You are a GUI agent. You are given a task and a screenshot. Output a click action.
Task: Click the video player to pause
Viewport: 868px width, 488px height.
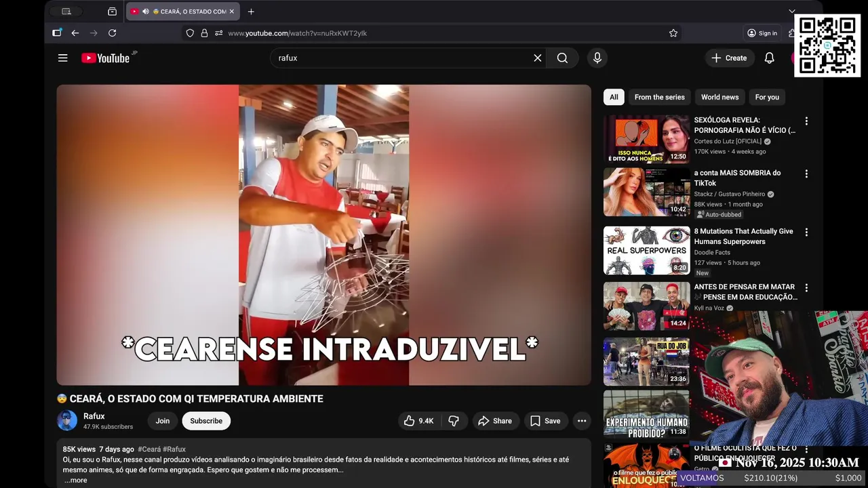[x=323, y=235]
